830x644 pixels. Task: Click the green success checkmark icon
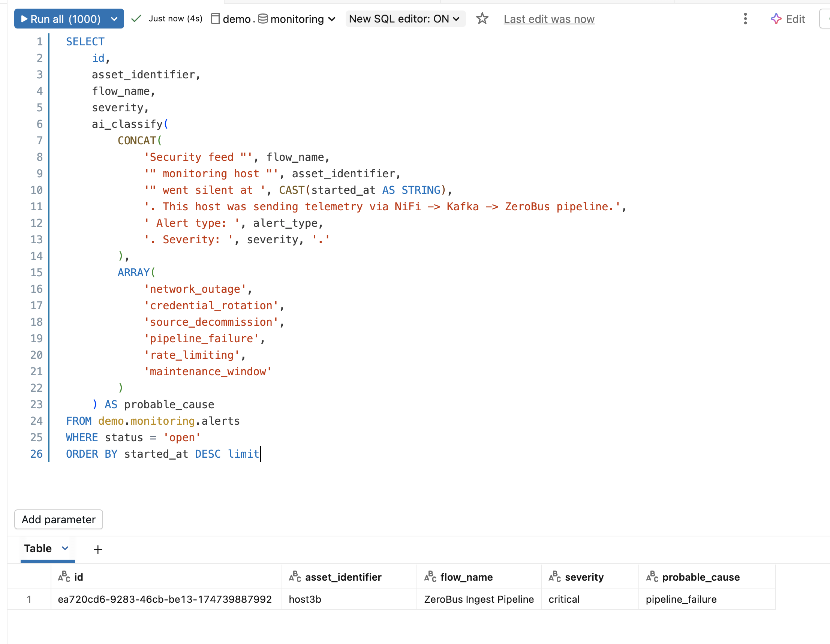click(136, 19)
